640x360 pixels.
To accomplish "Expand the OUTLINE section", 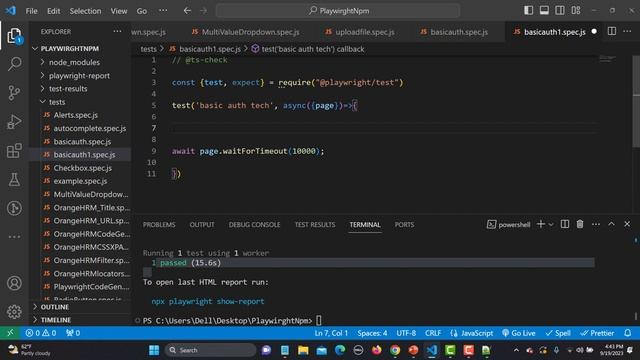I will pos(54,307).
